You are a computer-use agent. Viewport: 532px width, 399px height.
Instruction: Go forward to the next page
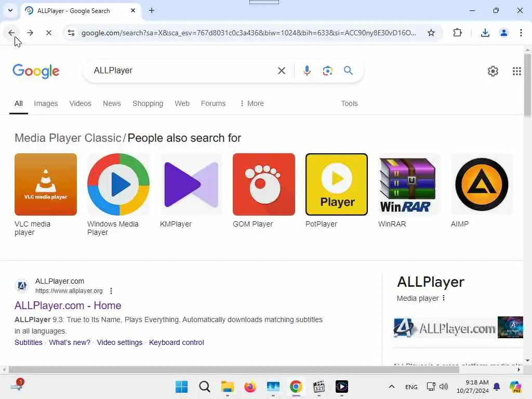pos(30,33)
